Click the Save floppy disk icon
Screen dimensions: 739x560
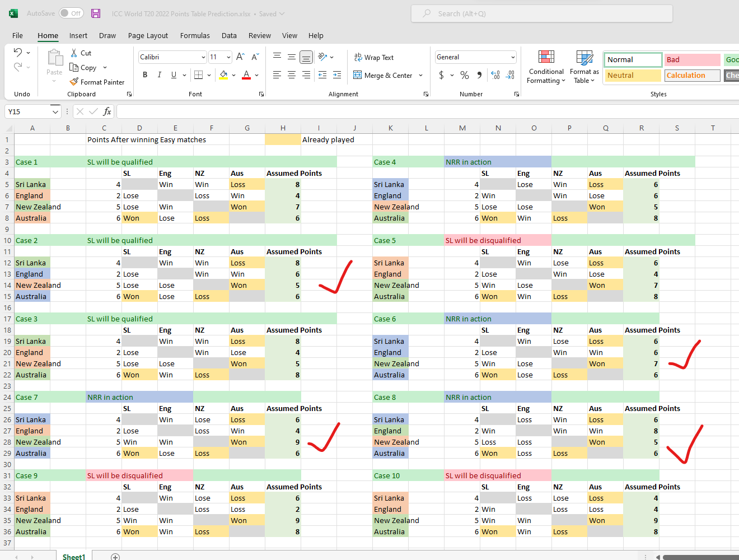click(96, 13)
